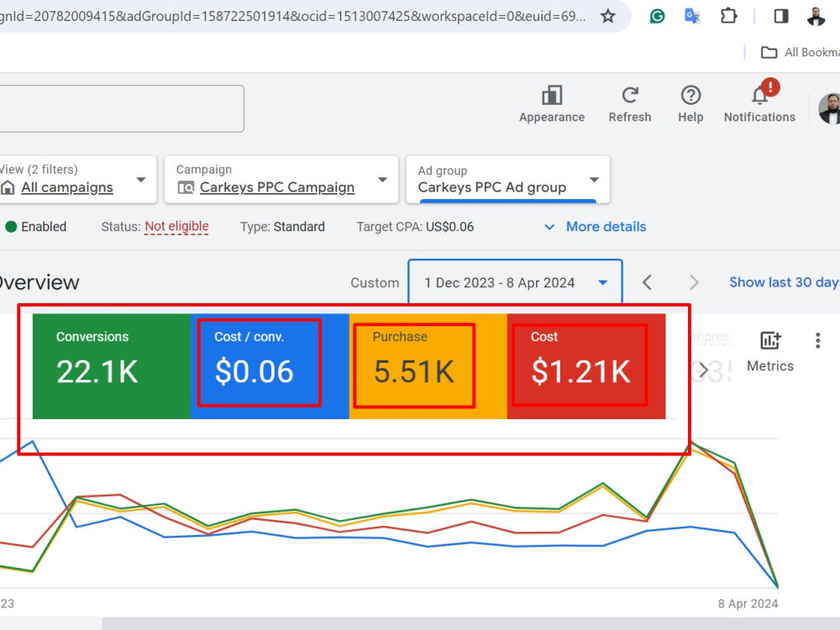Open the Carkeys PPC Campaign link
The image size is (840, 630).
click(277, 187)
